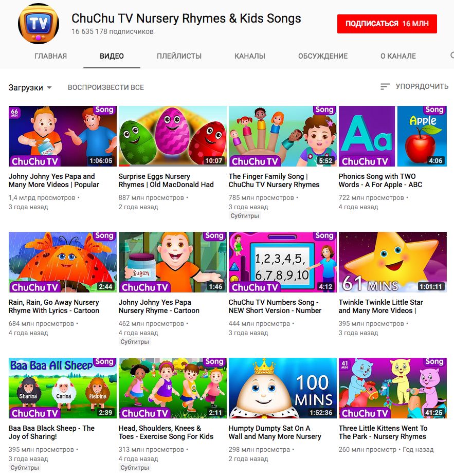
Task: Select the О КАНАЛЕ tab
Action: click(398, 56)
